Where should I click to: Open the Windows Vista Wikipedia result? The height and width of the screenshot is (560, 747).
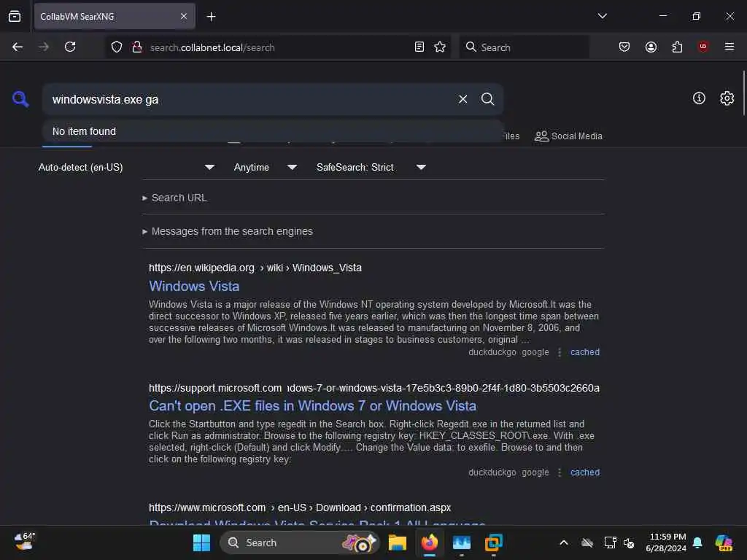click(194, 286)
